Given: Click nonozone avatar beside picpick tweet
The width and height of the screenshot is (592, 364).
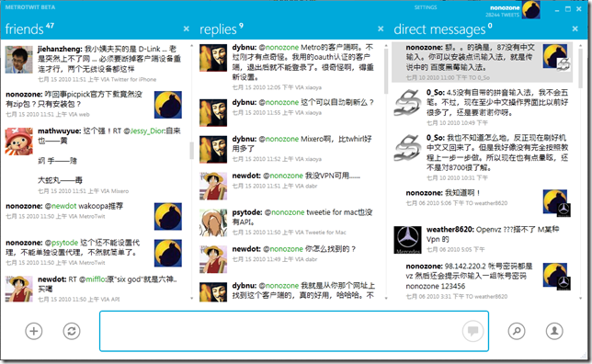Looking at the screenshot, I should tap(168, 105).
